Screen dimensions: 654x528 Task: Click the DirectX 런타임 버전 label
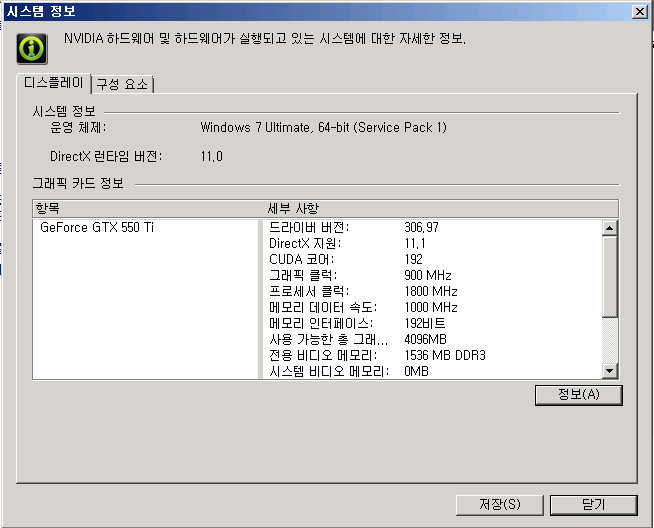tap(106, 156)
